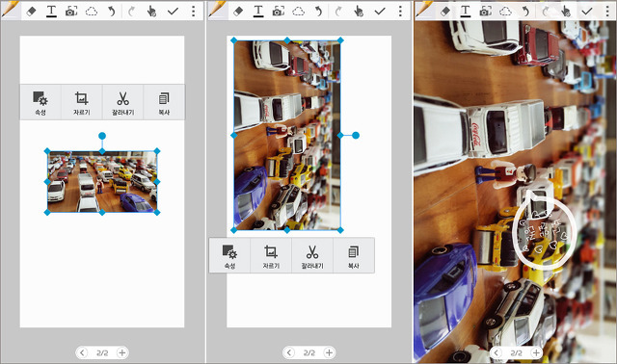Choose 자르기 crop below the rotated photo
617x364 pixels.
pos(271,255)
